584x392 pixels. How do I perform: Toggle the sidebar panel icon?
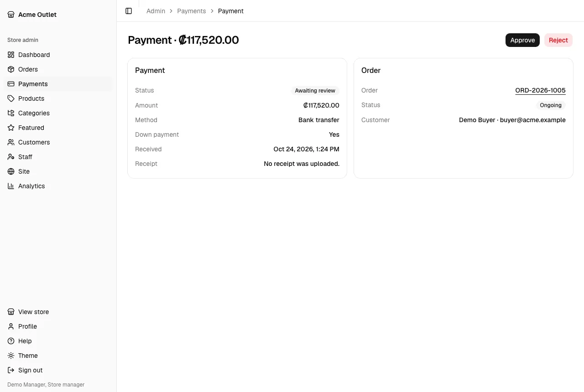coord(129,11)
